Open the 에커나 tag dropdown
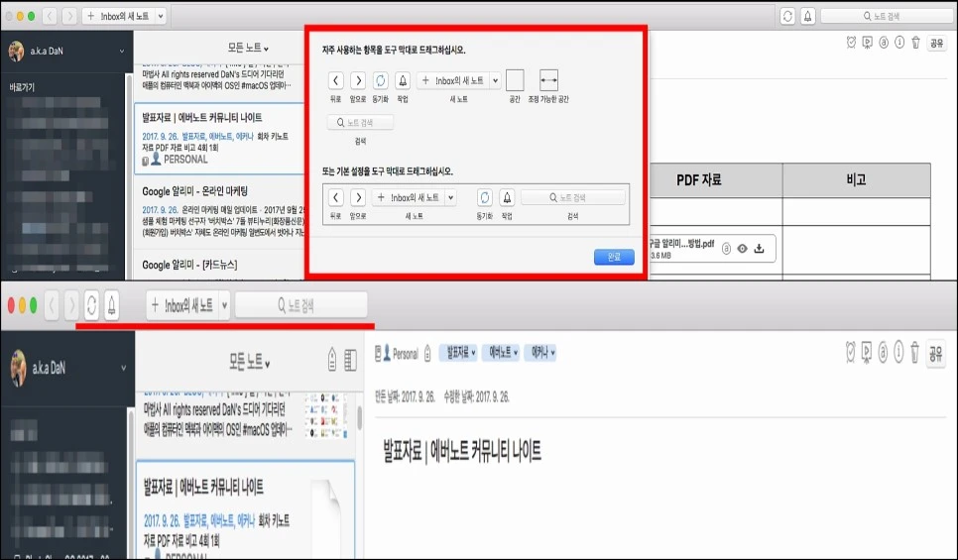This screenshot has height=560, width=958. [x=540, y=353]
